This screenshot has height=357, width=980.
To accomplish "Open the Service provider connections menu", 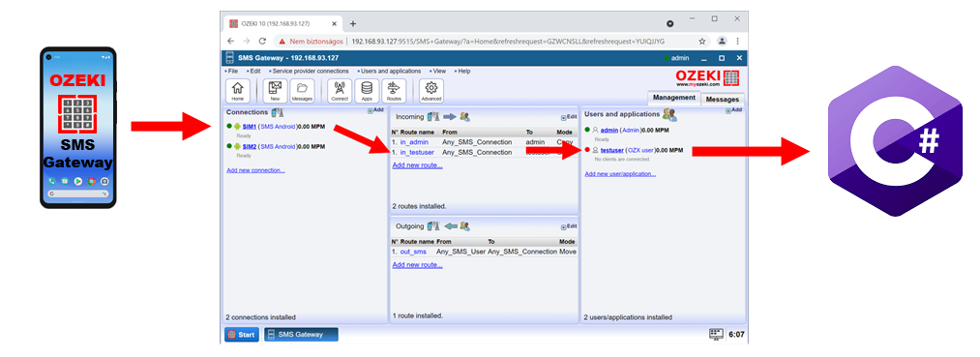I will [x=309, y=72].
